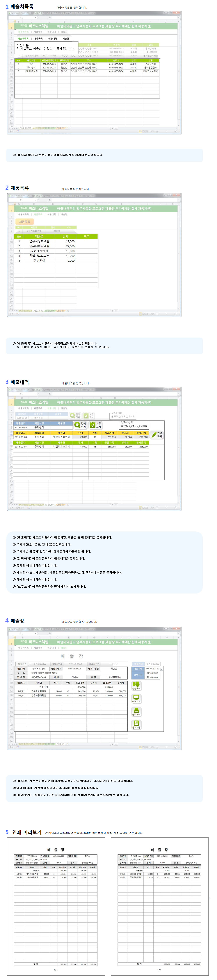Click end date 2016-09-03 in 검색기간

pos(152,677)
